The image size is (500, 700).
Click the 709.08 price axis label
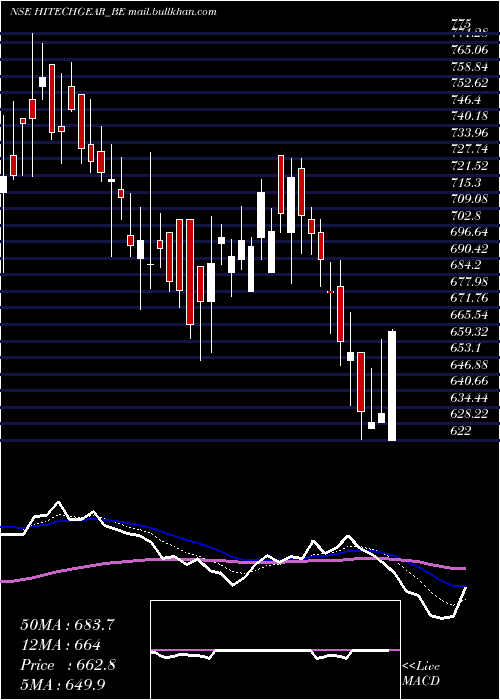pos(470,199)
